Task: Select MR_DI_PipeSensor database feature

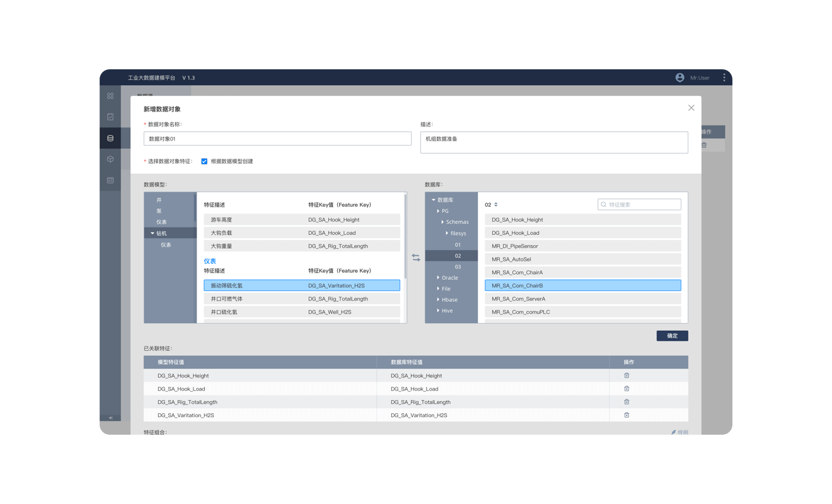Action: 583,246
